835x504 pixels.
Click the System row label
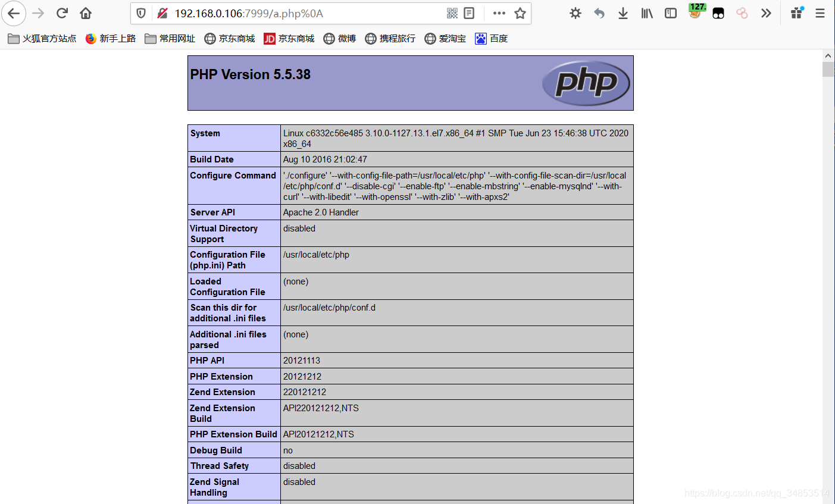point(205,133)
